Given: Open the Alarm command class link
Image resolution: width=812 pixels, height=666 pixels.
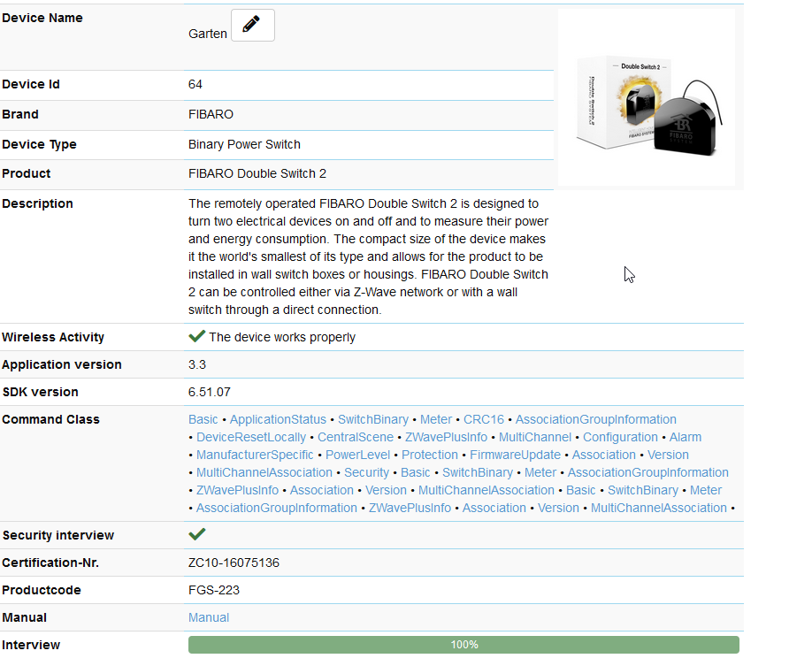Looking at the screenshot, I should tap(686, 437).
